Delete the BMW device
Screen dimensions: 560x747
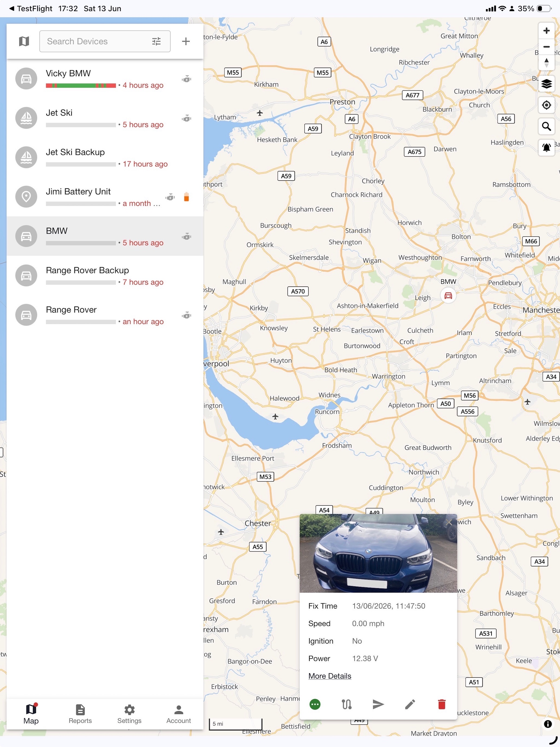coord(441,704)
